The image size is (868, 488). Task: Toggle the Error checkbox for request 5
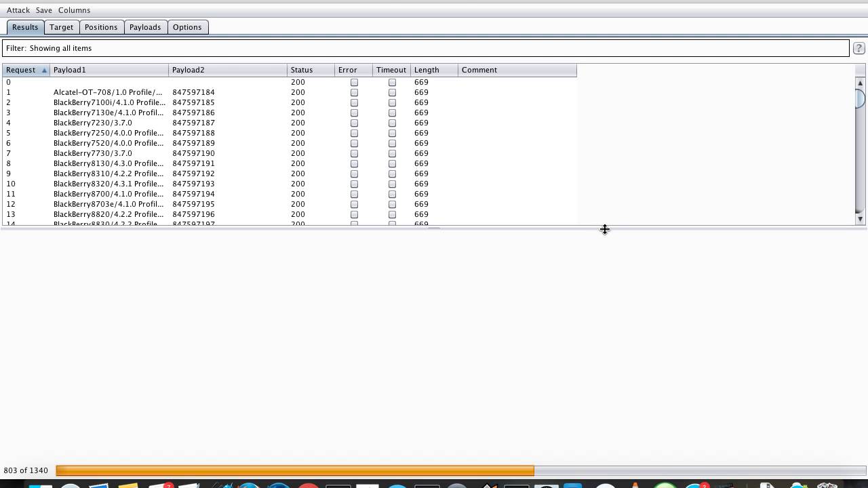(354, 133)
